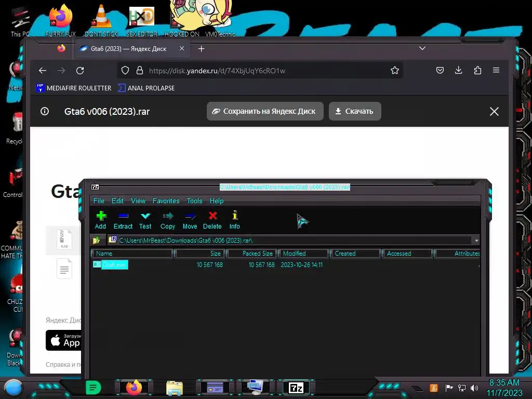This screenshot has height=399, width=532.
Task: Click the 2023-10-26 14:11 modified date cell
Action: point(302,264)
